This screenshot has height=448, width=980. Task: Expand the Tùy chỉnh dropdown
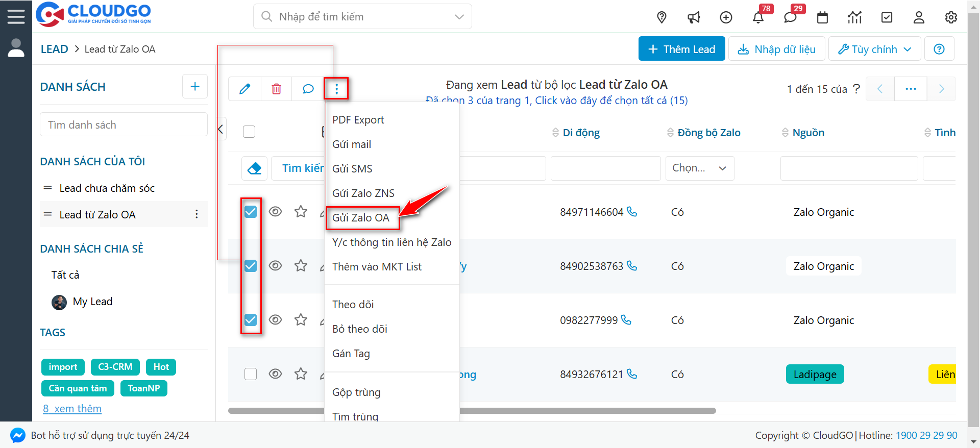click(x=874, y=49)
